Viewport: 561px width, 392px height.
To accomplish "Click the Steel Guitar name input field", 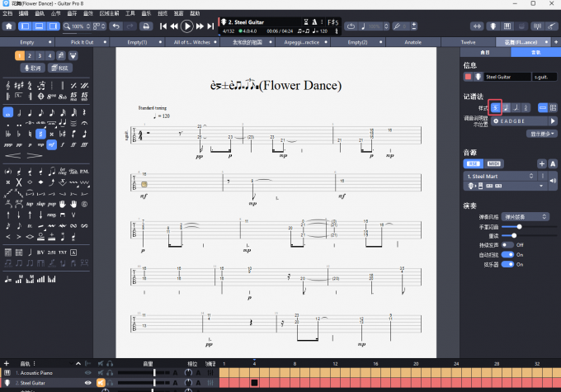I will [506, 77].
